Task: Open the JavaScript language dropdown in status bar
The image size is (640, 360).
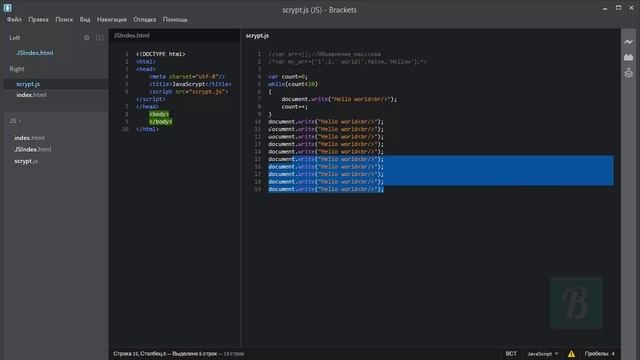Action: tap(542, 354)
